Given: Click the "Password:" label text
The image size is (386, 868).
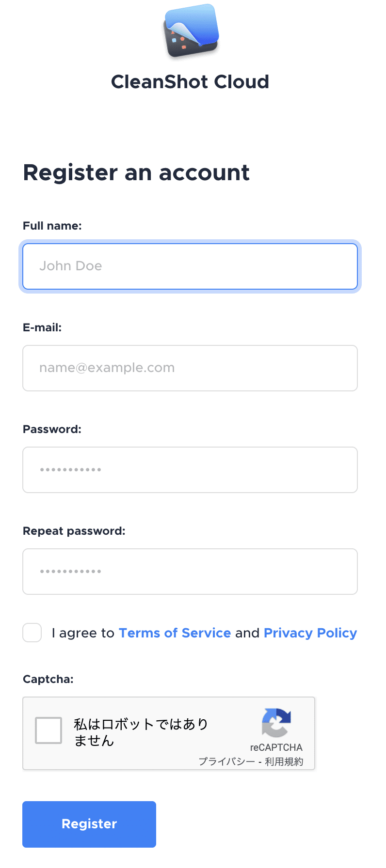Looking at the screenshot, I should tap(52, 429).
